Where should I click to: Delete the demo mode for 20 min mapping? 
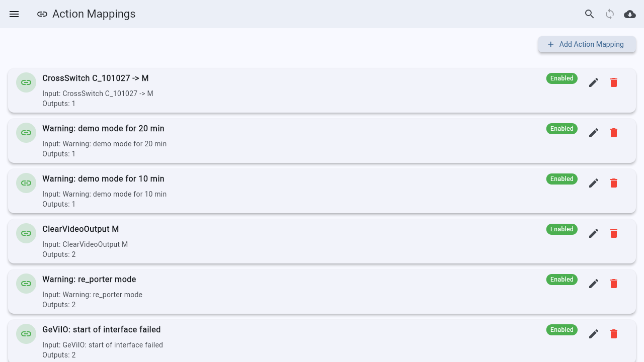[614, 133]
